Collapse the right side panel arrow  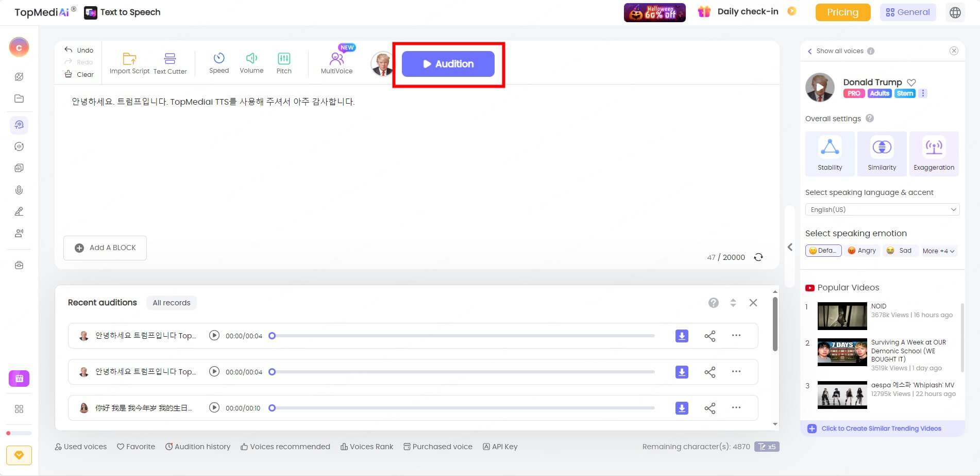pyautogui.click(x=790, y=247)
